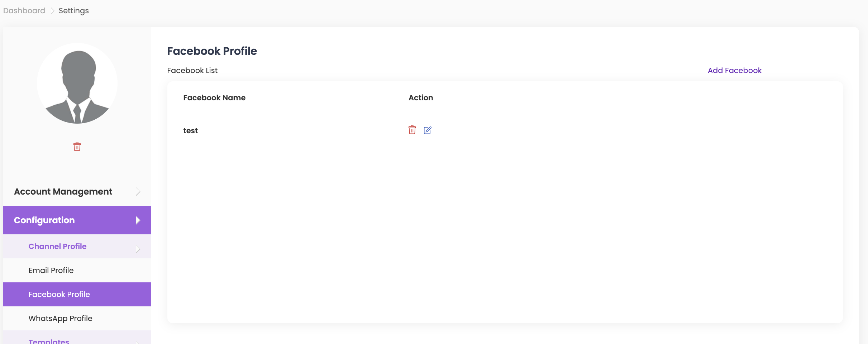Go to the Email Profile page

(51, 271)
